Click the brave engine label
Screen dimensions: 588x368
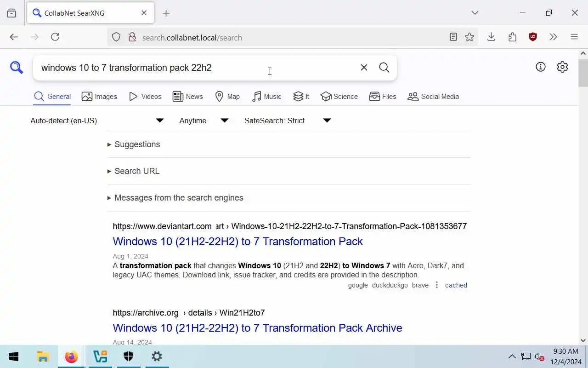(x=420, y=285)
